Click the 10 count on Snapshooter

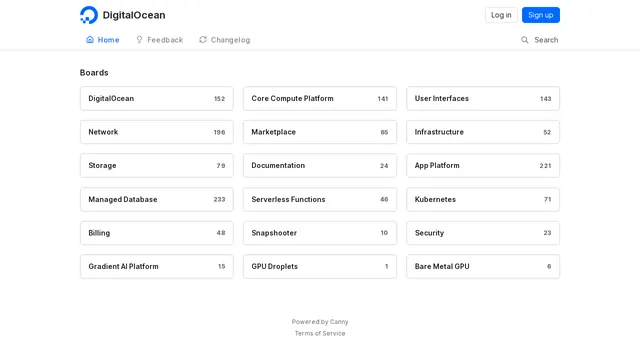point(384,233)
